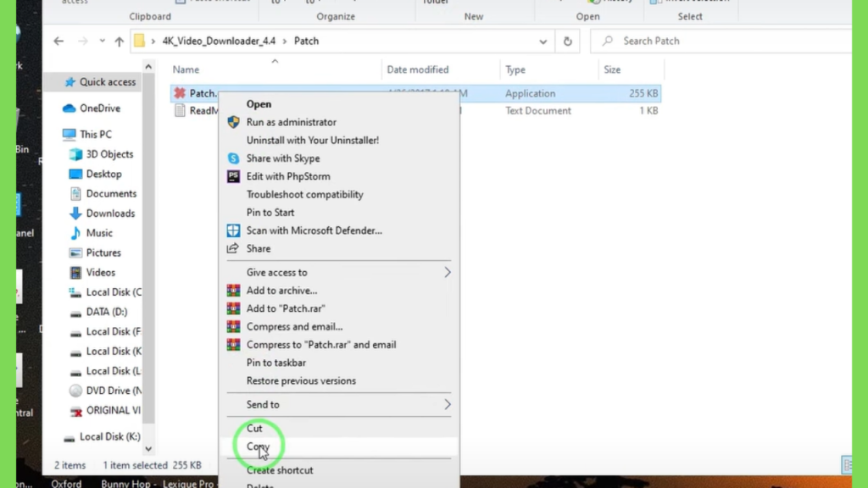
Task: Choose Pin to Start
Action: pos(270,213)
